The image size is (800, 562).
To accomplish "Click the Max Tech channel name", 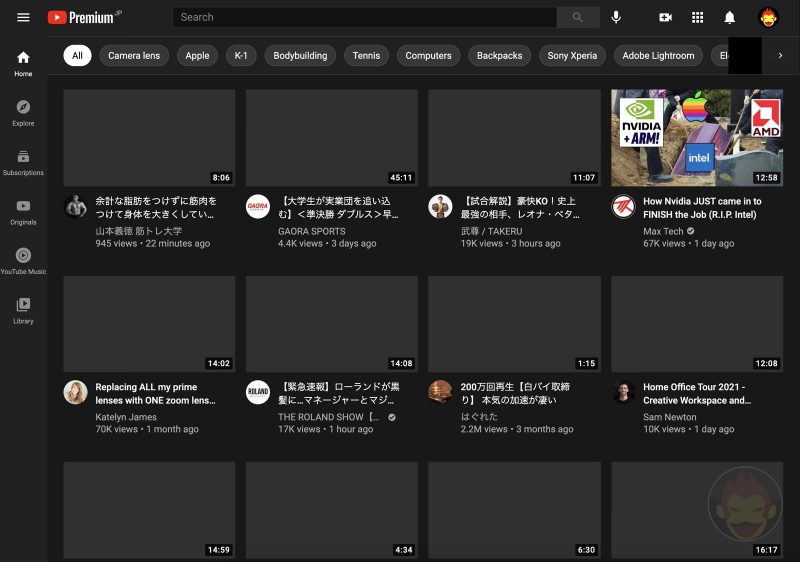I will click(x=663, y=231).
